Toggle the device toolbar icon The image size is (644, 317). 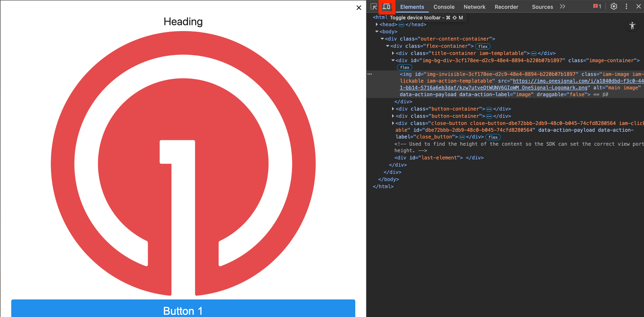coord(387,7)
